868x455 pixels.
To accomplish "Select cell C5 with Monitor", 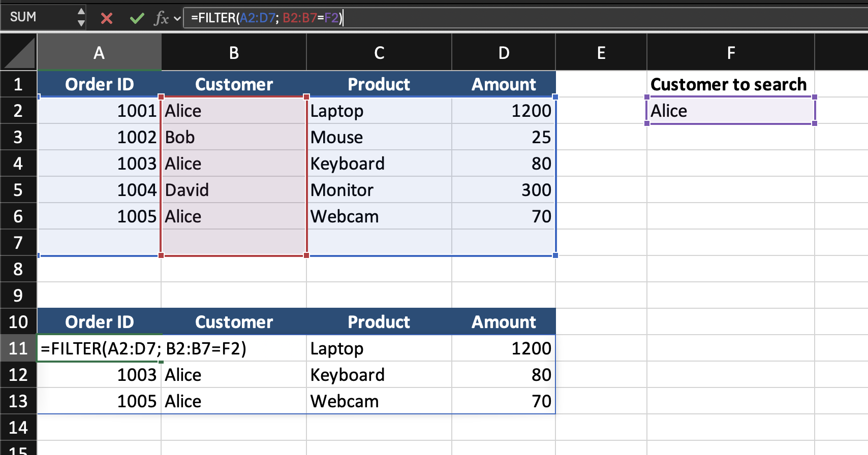I will pos(379,190).
